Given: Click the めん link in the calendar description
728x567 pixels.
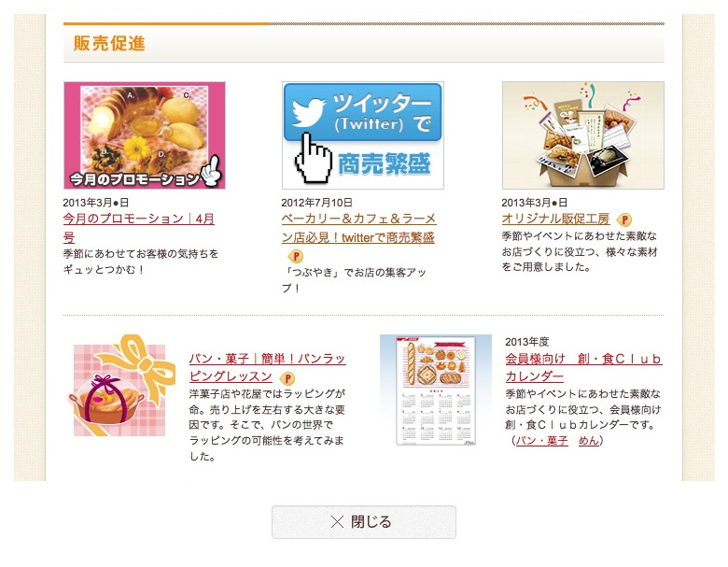Looking at the screenshot, I should pyautogui.click(x=588, y=440).
